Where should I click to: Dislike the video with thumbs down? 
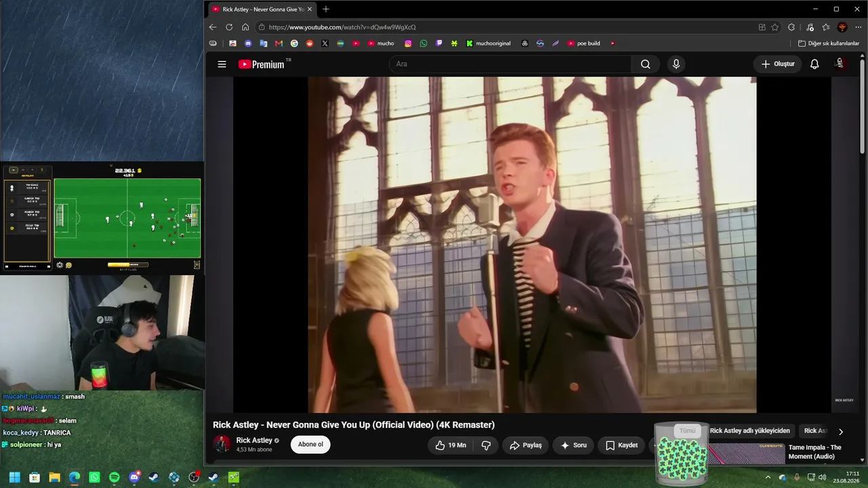tap(486, 445)
